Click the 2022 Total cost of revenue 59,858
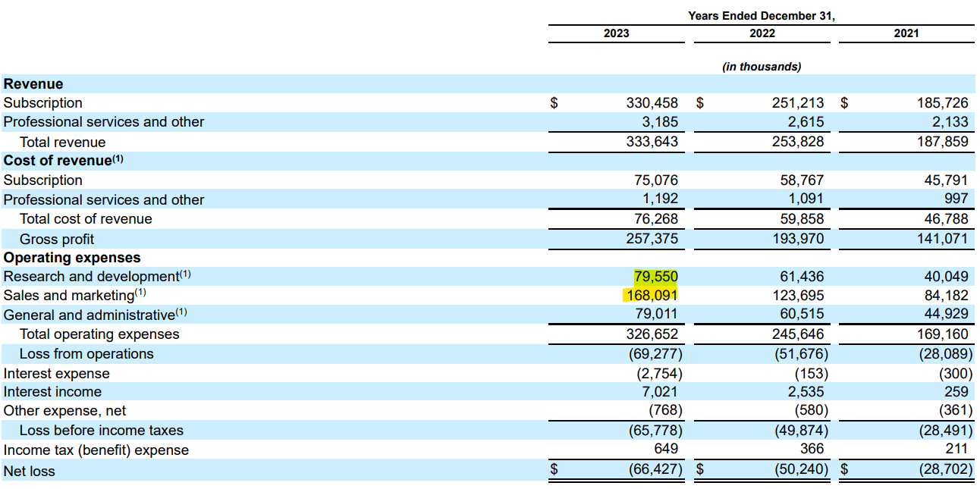 (802, 219)
